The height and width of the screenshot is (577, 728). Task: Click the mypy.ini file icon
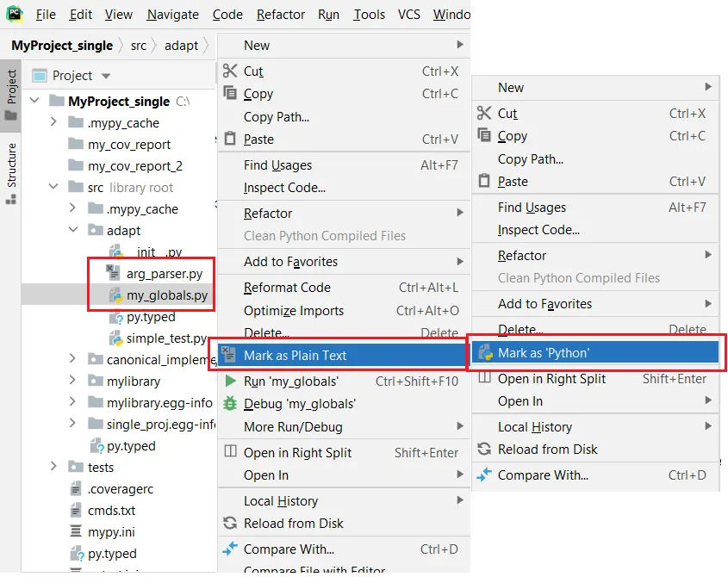[x=75, y=530]
